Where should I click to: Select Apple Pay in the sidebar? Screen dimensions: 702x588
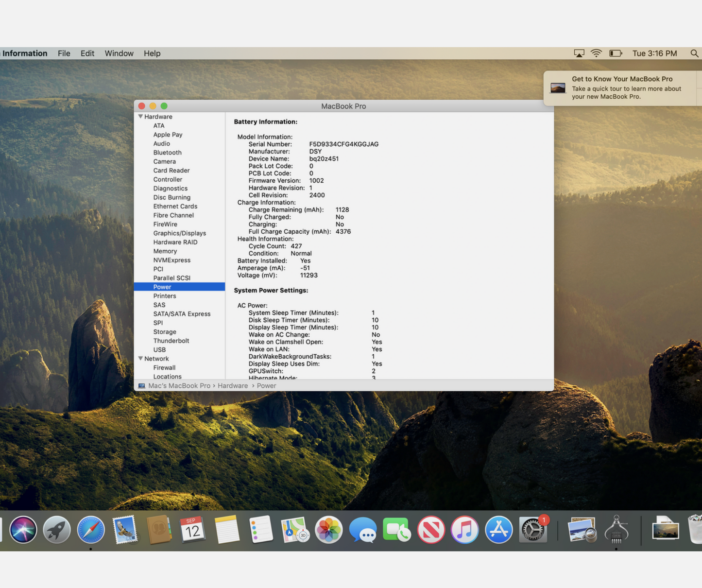pos(168,135)
